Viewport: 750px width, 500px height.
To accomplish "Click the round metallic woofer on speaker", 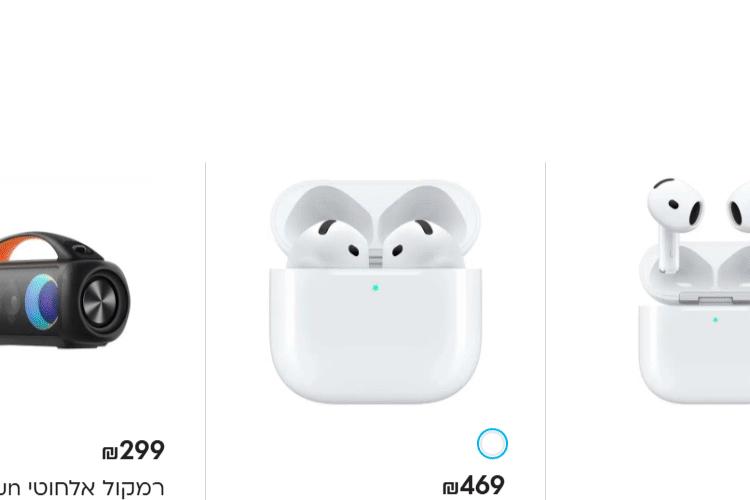I will point(99,302).
